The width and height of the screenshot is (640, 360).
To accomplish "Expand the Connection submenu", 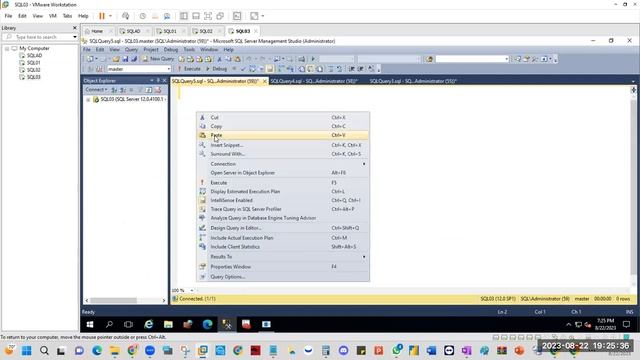I will pyautogui.click(x=283, y=164).
